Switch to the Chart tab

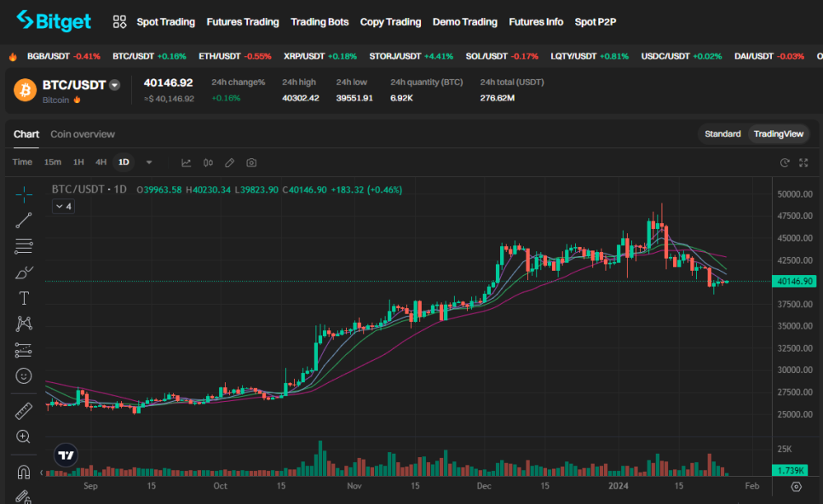26,135
